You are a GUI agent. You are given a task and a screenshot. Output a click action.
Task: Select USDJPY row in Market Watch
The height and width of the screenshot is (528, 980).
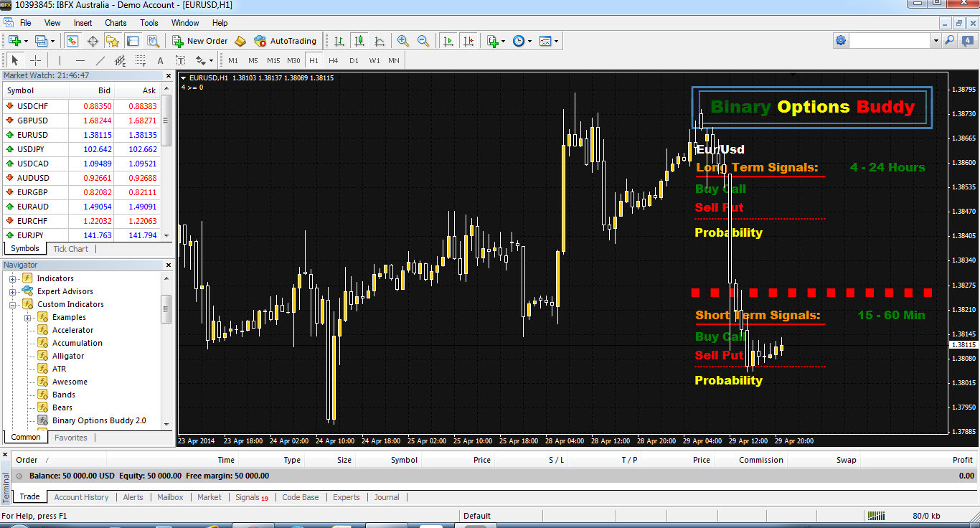click(x=82, y=149)
